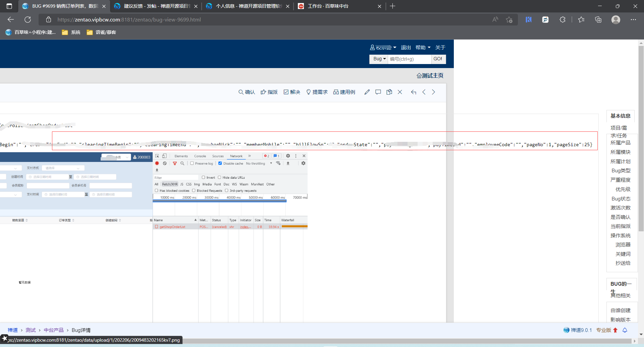Click the 解决 resolve bug button

(x=292, y=92)
